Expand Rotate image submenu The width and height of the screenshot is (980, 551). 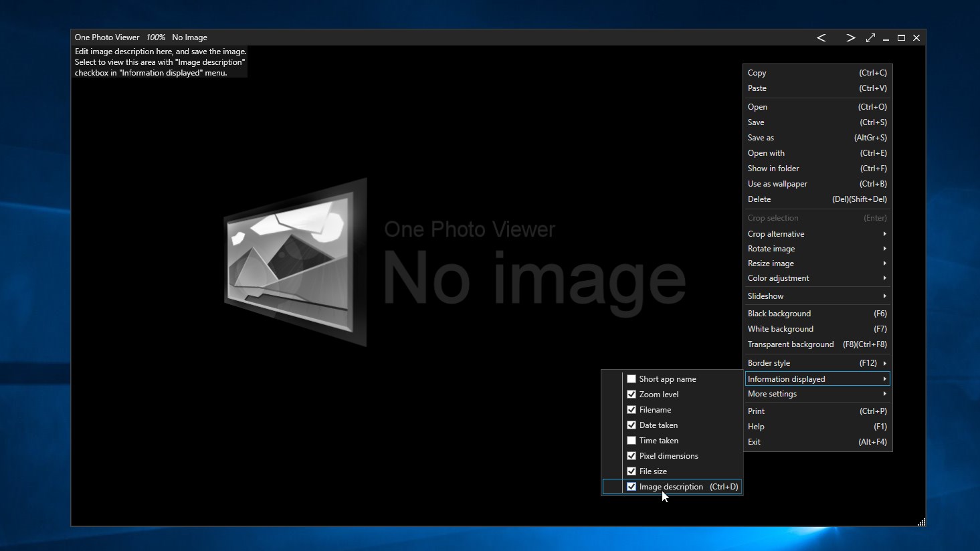(817, 249)
